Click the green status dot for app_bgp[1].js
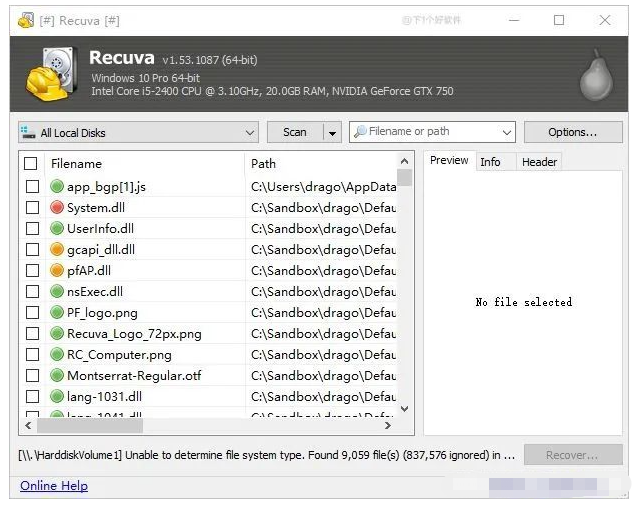This screenshot has width=642, height=506. [x=57, y=187]
